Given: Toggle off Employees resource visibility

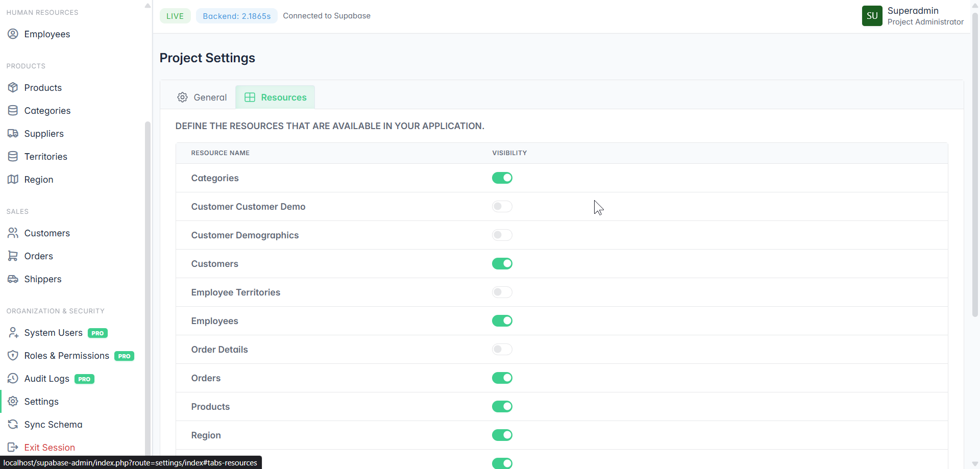Looking at the screenshot, I should pos(502,320).
